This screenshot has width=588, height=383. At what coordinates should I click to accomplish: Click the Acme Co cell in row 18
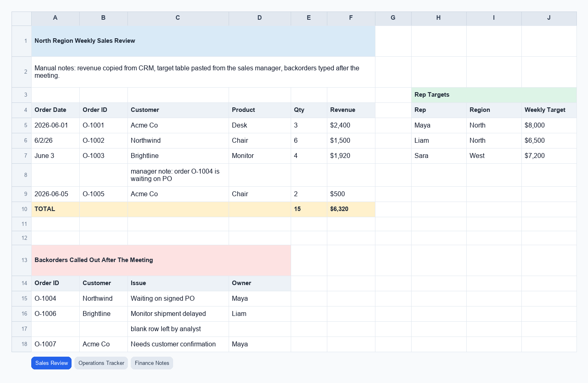point(104,344)
